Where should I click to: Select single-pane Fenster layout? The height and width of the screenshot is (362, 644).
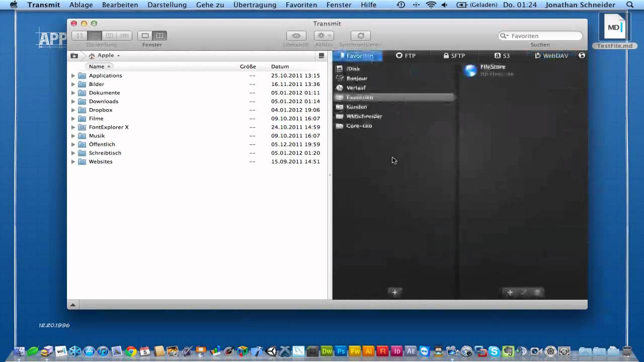pos(145,36)
